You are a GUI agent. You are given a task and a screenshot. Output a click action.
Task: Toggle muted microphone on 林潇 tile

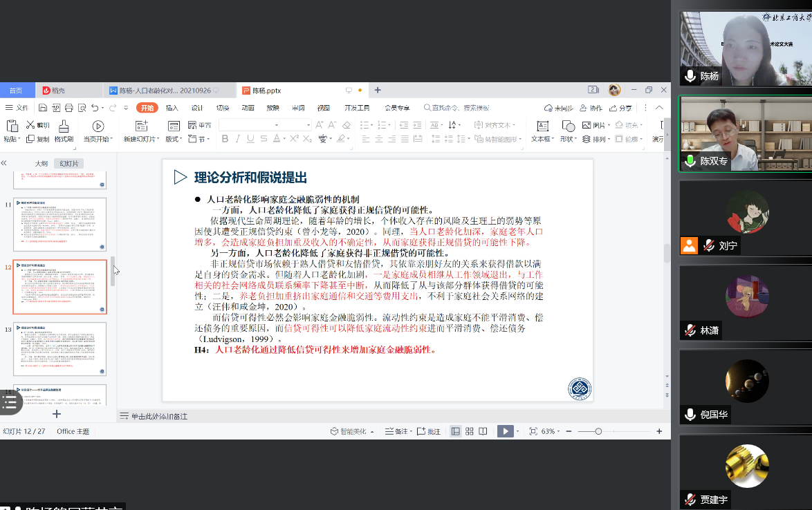[x=690, y=330]
